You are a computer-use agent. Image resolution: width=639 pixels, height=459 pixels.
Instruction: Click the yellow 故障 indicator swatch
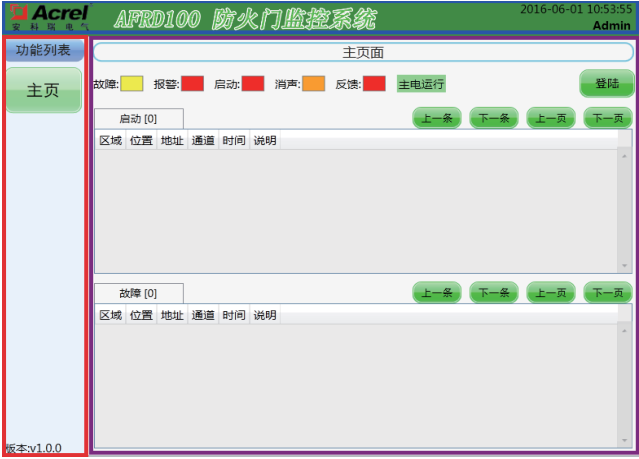[x=132, y=84]
